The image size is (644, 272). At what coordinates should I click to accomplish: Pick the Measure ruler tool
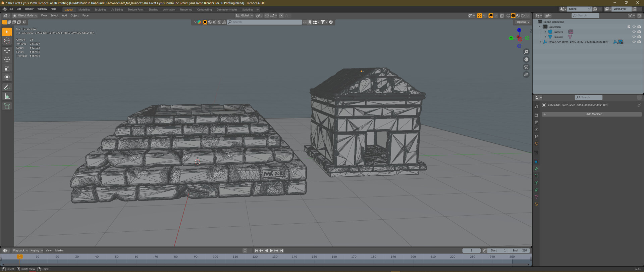(x=7, y=96)
